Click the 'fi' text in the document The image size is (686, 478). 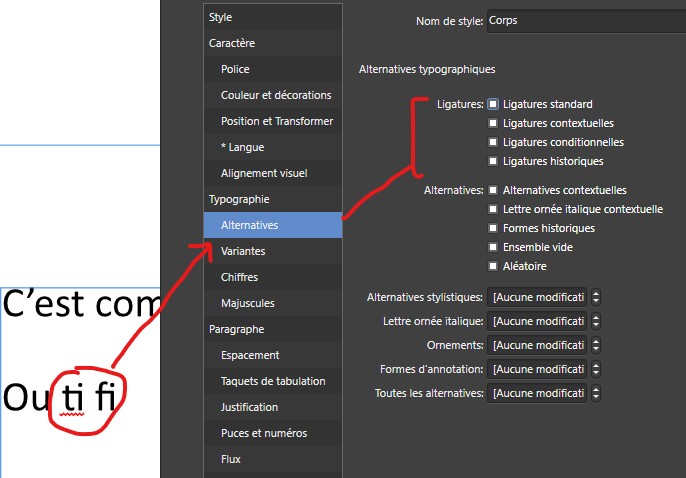(x=105, y=396)
